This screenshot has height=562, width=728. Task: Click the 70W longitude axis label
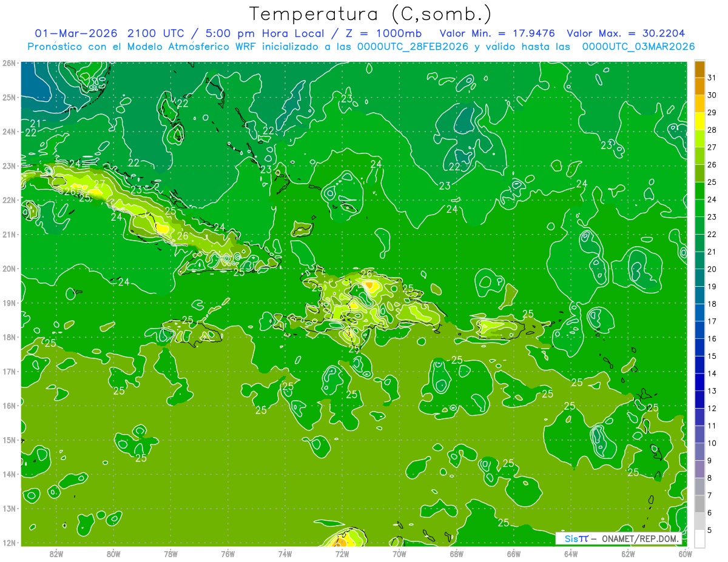[399, 554]
